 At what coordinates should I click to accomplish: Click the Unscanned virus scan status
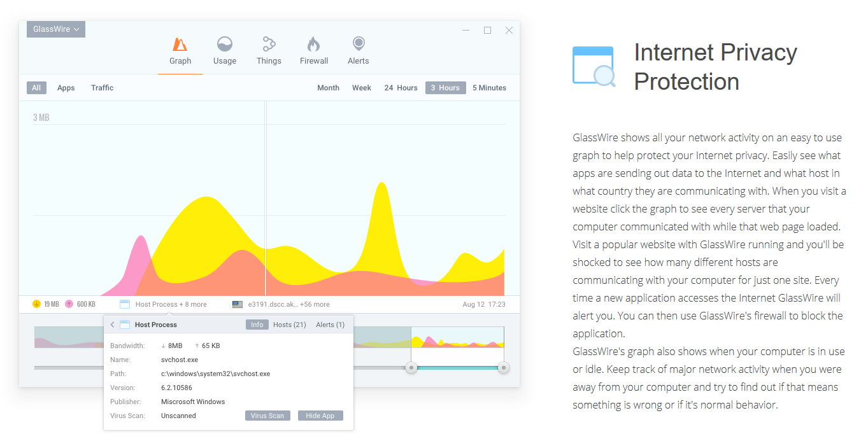click(178, 416)
